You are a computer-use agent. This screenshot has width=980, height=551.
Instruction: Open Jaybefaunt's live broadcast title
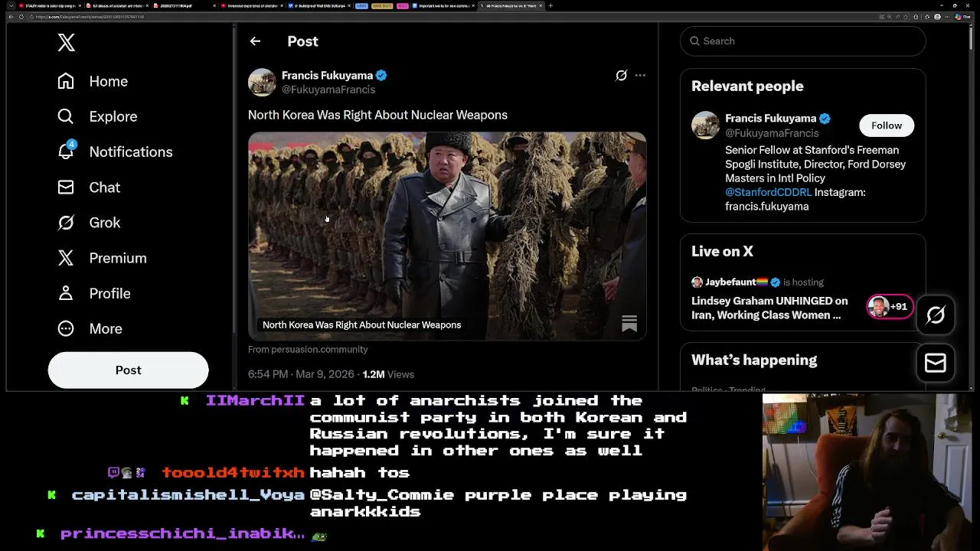point(769,308)
